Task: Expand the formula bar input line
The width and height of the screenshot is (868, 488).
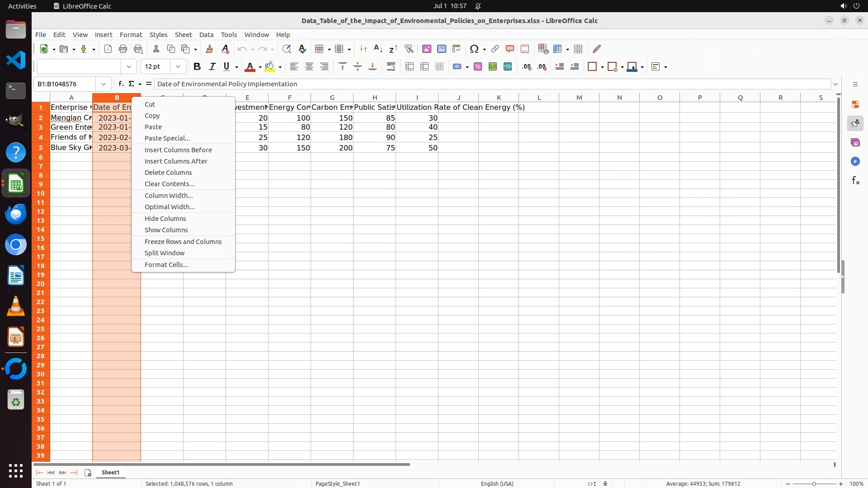Action: click(835, 84)
